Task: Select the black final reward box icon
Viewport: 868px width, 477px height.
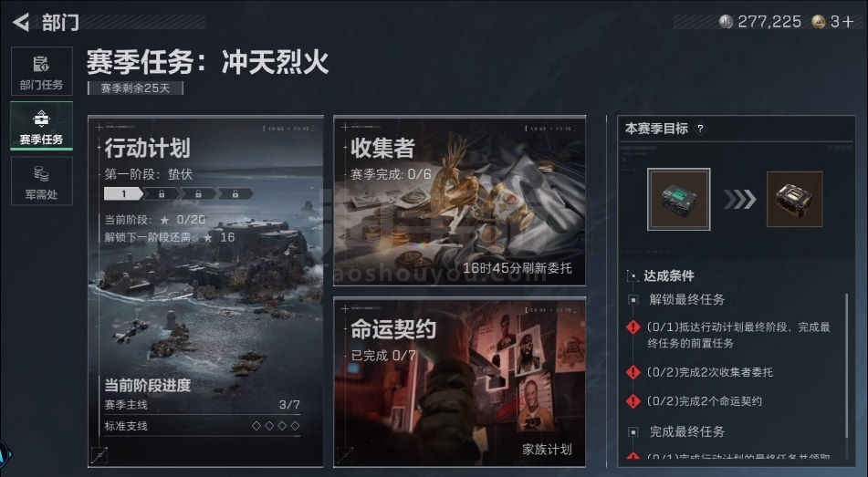Action: pos(794,199)
